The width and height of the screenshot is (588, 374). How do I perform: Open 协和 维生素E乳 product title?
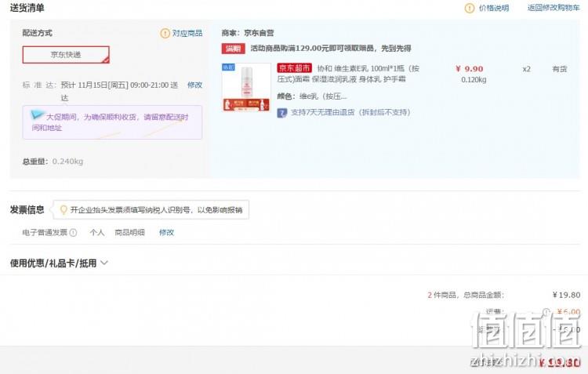(x=348, y=74)
